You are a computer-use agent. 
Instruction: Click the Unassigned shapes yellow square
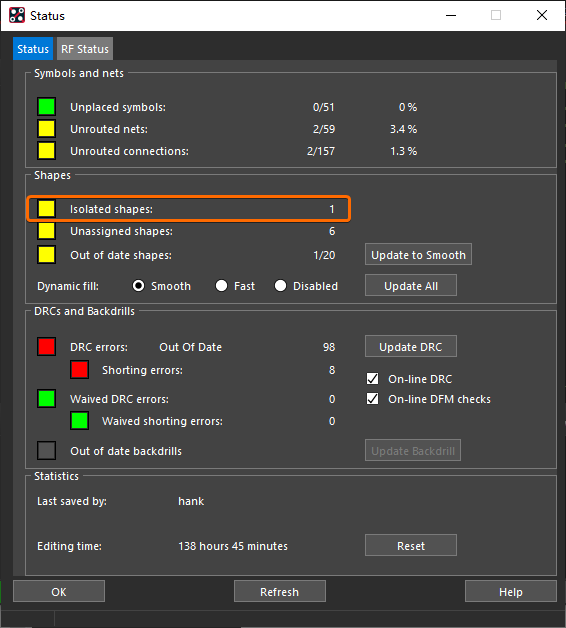coord(46,231)
